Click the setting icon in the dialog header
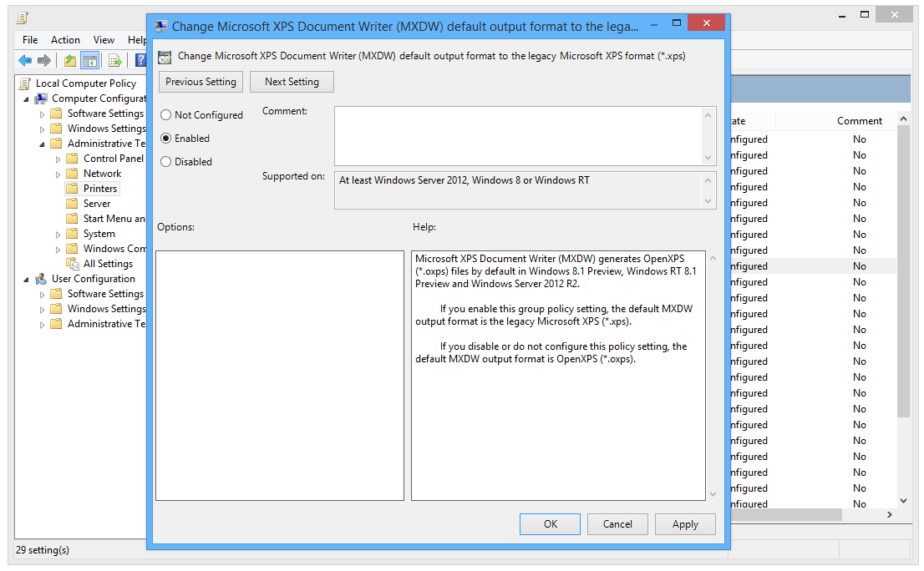Image resolution: width=924 pixels, height=571 pixels. (x=164, y=55)
